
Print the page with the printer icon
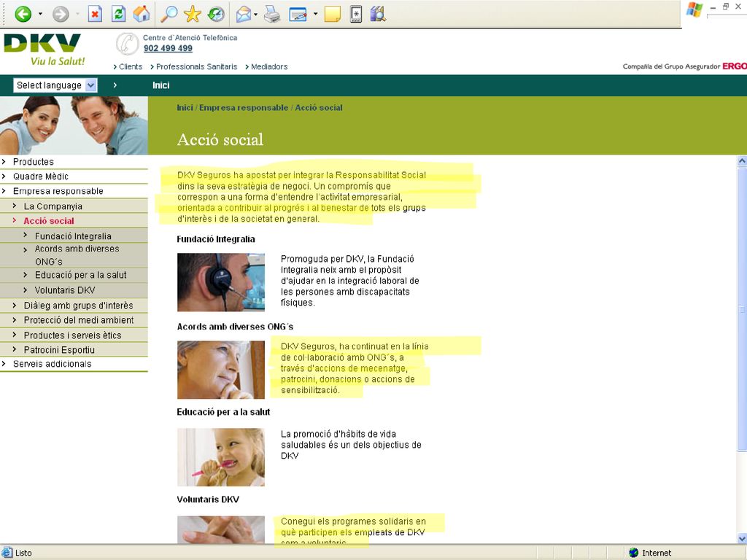272,15
